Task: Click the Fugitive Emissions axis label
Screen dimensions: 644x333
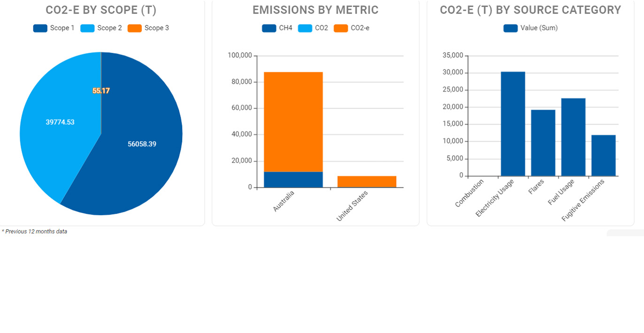Action: pos(583,200)
